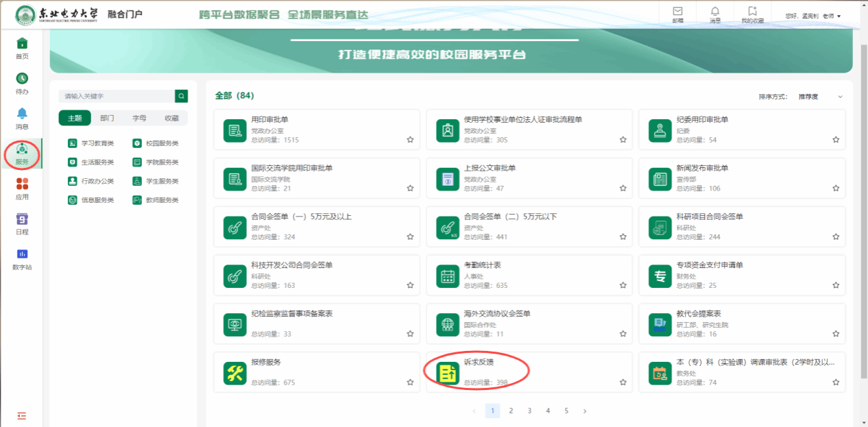Open user account dropdown arrow in header

point(839,16)
